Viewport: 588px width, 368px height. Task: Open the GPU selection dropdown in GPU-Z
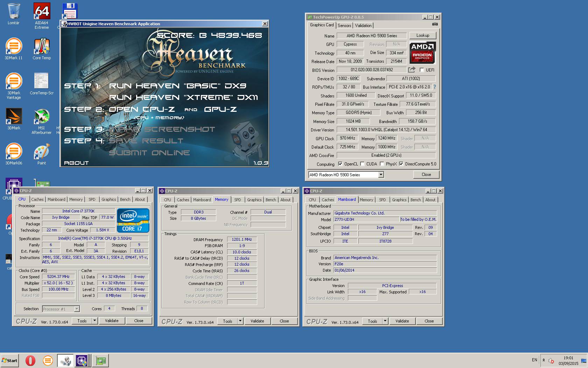pos(381,175)
